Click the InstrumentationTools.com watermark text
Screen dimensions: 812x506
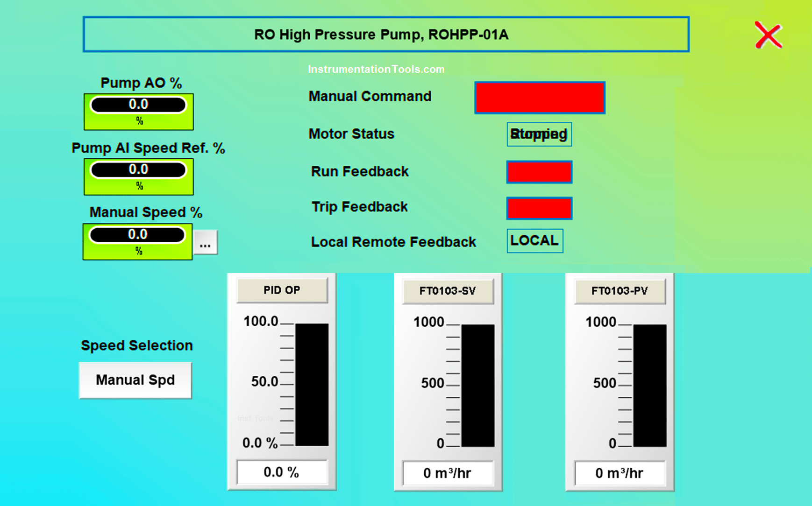[375, 69]
